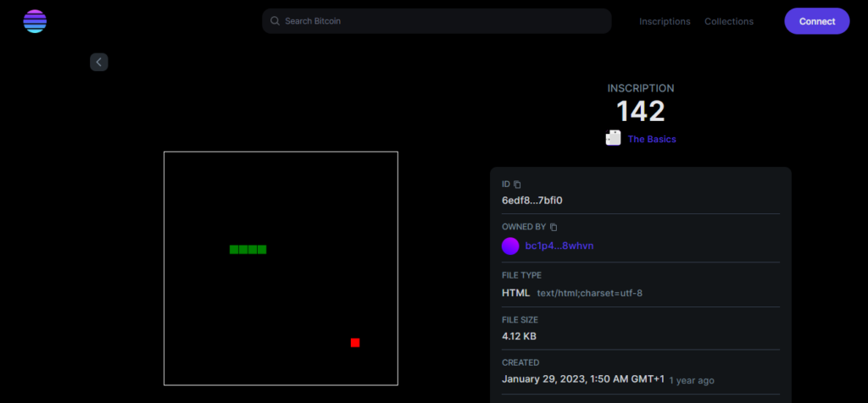Viewport: 868px width, 403px height.
Task: Copy the inscription ID via copy icon
Action: click(518, 184)
